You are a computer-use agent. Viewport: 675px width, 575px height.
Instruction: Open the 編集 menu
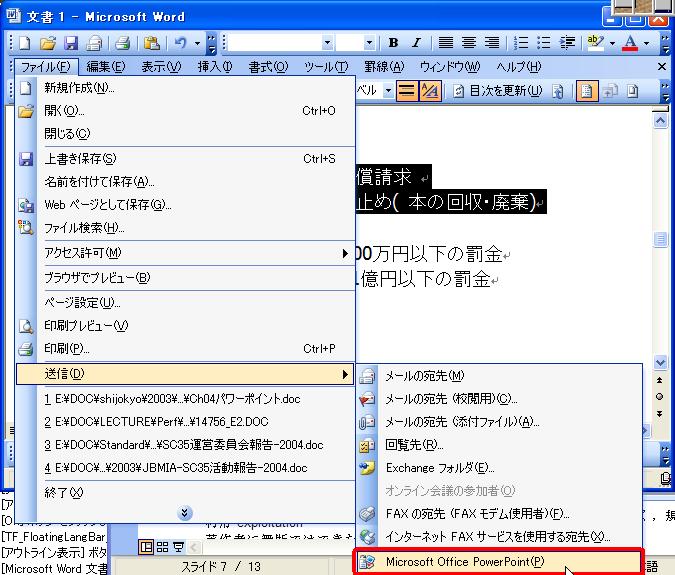click(x=105, y=67)
